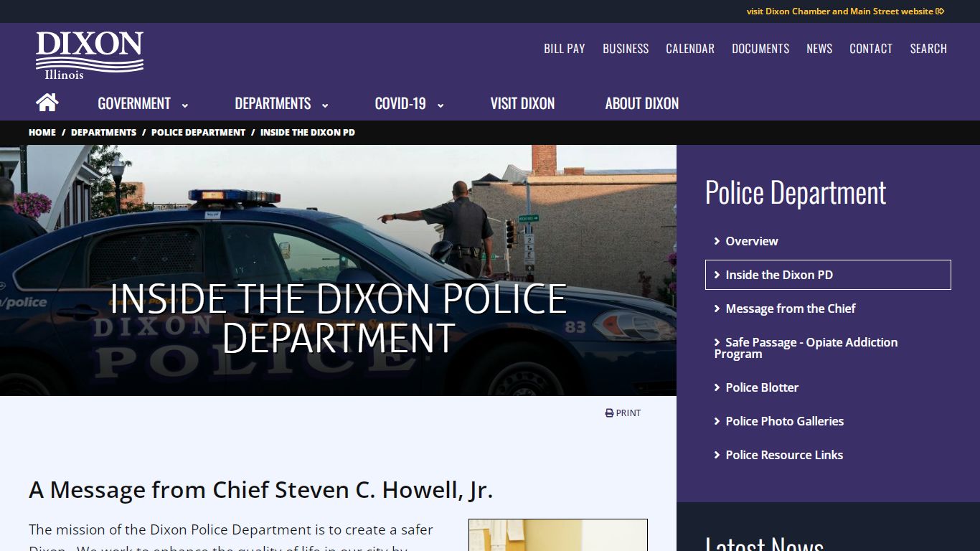Expand the COVID-19 menu arrow
The image size is (980, 551).
click(440, 105)
